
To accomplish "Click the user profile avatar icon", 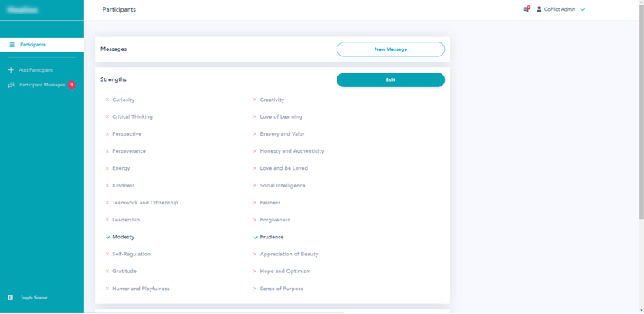I will coord(539,9).
